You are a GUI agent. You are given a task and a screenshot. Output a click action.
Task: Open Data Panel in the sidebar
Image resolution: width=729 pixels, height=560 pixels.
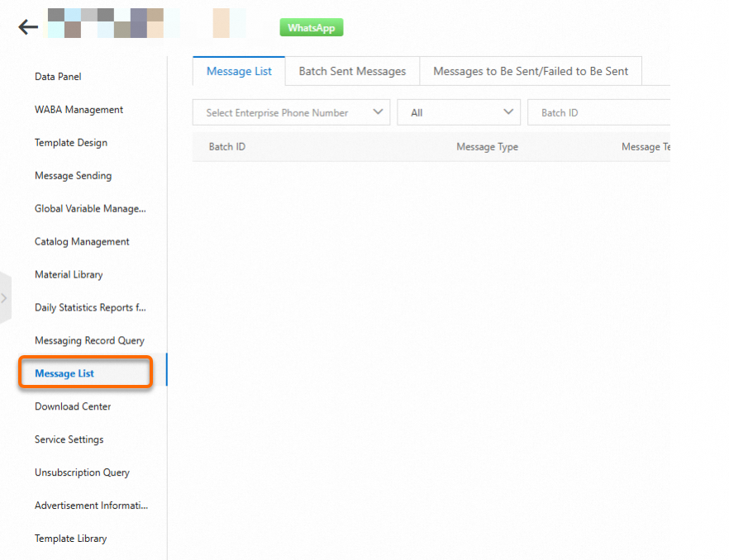58,77
